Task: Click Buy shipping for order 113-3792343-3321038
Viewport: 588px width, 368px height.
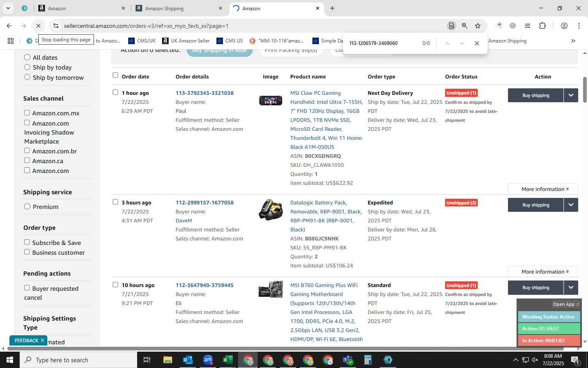Action: click(536, 95)
